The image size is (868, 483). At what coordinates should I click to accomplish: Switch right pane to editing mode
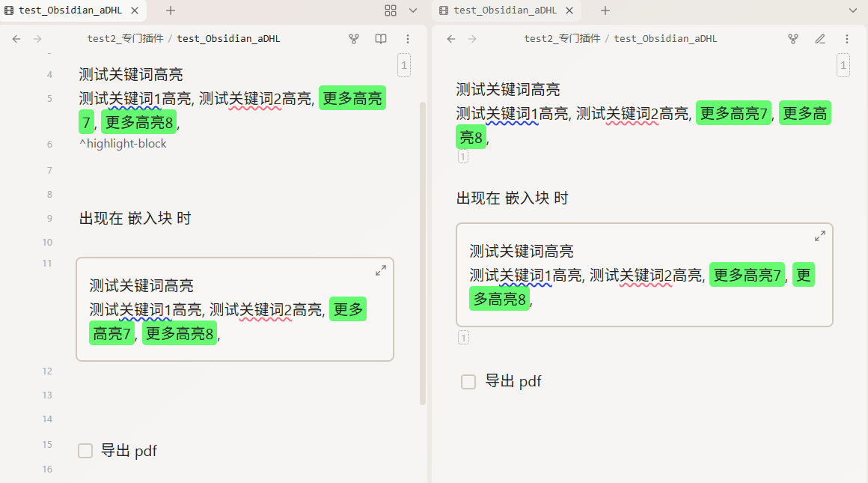point(820,39)
